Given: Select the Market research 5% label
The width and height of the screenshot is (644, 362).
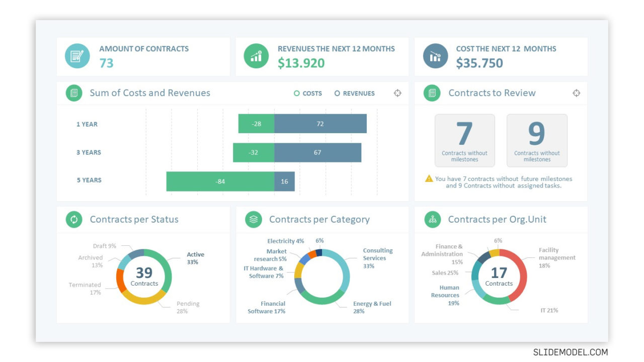Looking at the screenshot, I should 270,255.
